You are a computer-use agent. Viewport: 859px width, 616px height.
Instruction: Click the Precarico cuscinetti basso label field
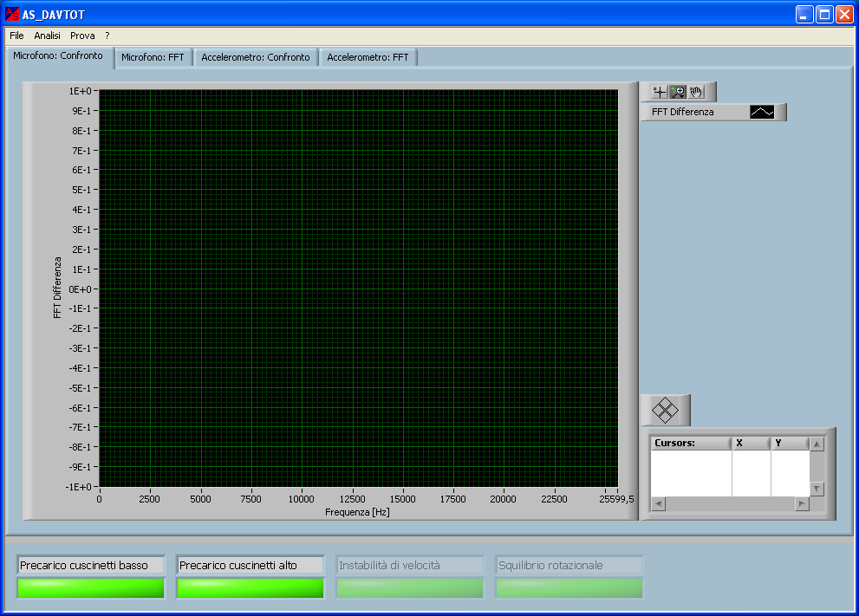91,566
